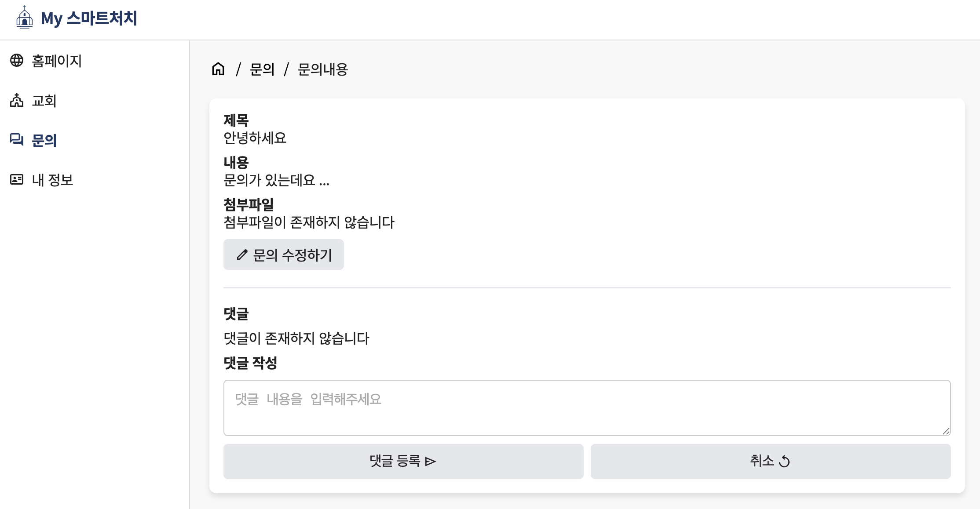Click the 문의 breadcrumb link

click(262, 69)
